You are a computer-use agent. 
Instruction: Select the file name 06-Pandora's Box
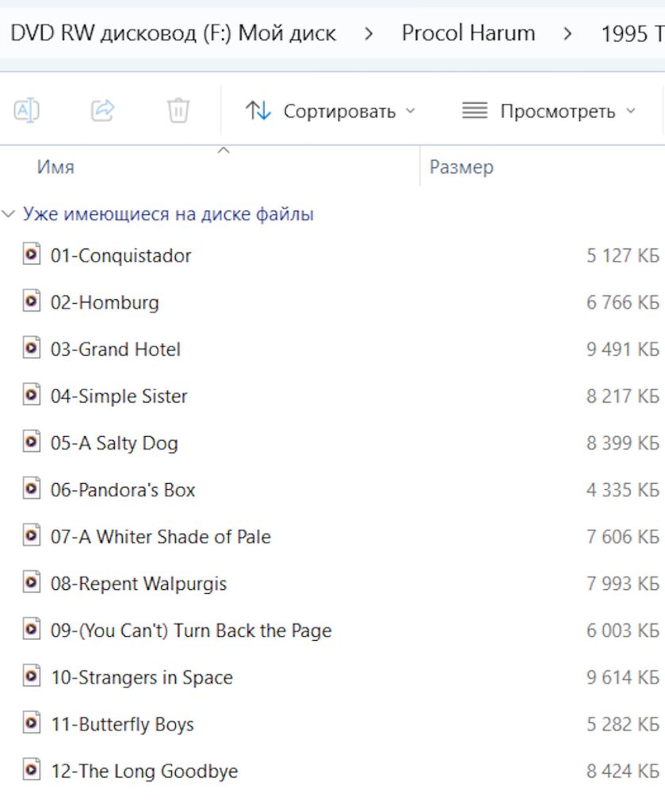123,490
